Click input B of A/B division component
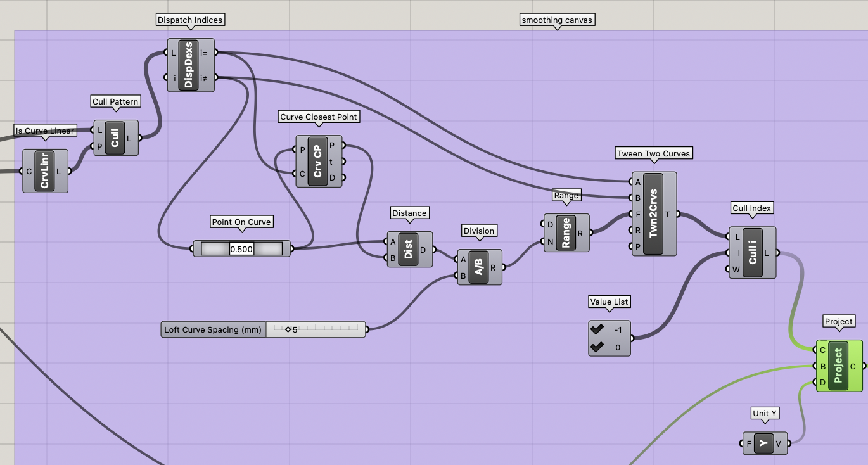Image resolution: width=868 pixels, height=465 pixels. 463,276
